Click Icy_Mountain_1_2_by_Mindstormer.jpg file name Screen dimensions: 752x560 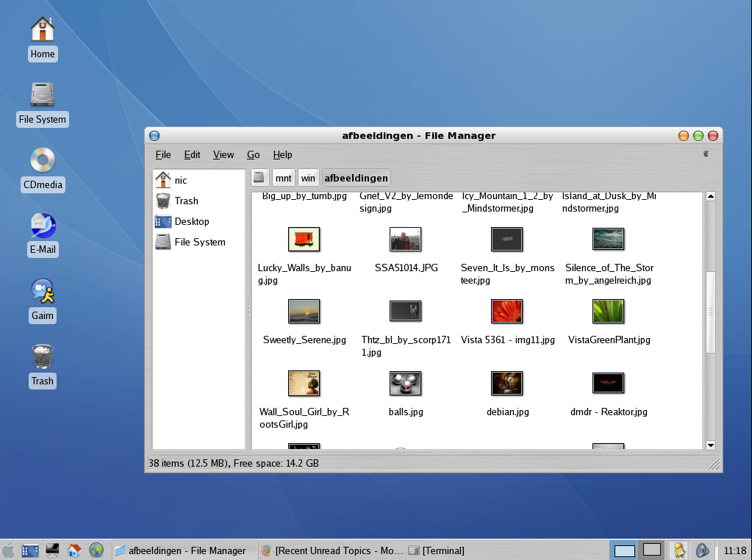[507, 202]
